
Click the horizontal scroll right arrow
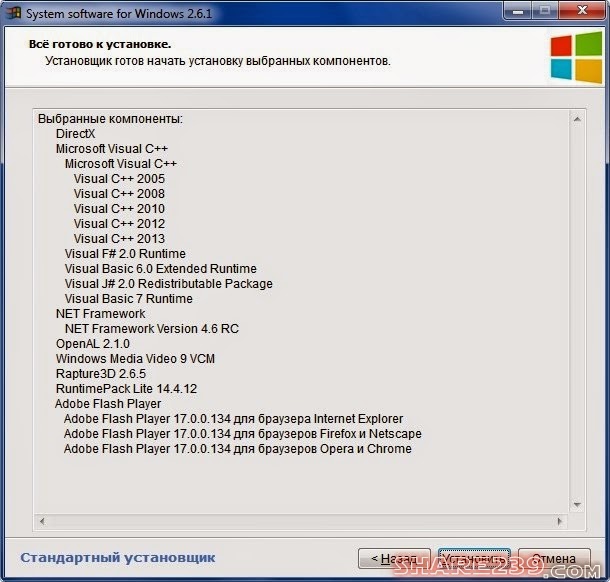coord(560,521)
